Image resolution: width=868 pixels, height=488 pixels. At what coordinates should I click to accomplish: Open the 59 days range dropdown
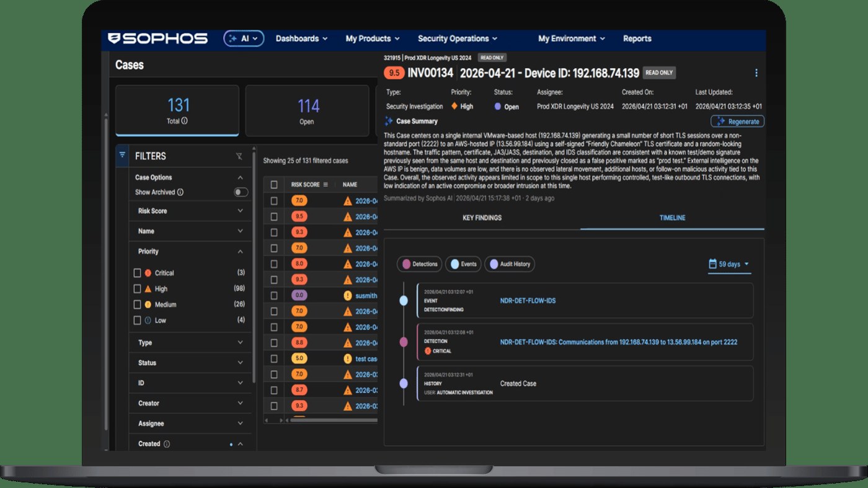pos(729,264)
